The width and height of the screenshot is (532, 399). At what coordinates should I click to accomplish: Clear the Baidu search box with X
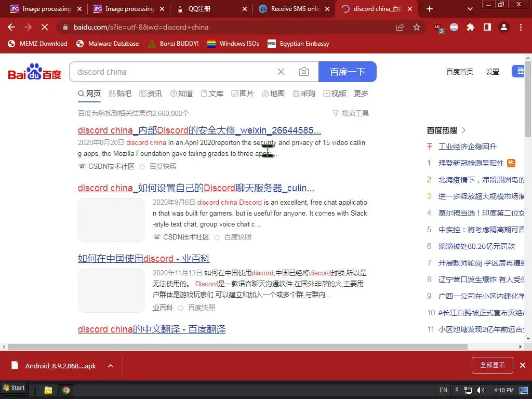pos(281,72)
